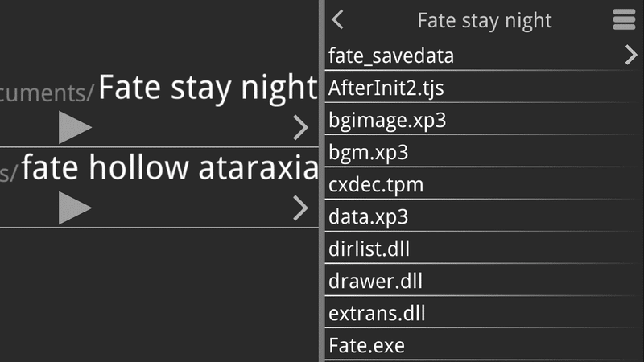Select the AfterInit2.tjs file
This screenshot has width=644, height=362.
386,88
